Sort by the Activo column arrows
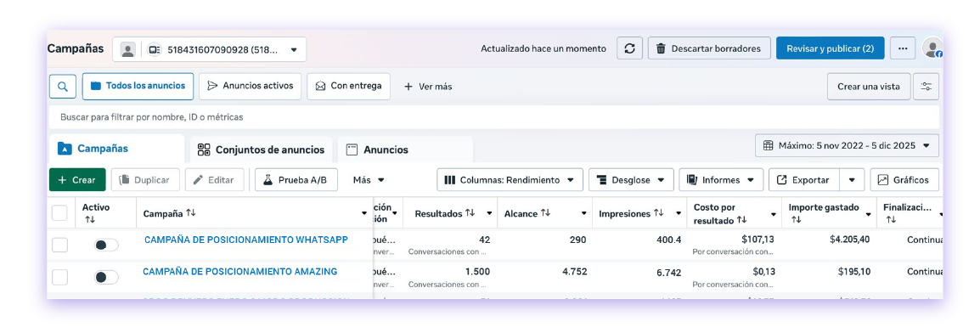The image size is (980, 333). [x=89, y=220]
